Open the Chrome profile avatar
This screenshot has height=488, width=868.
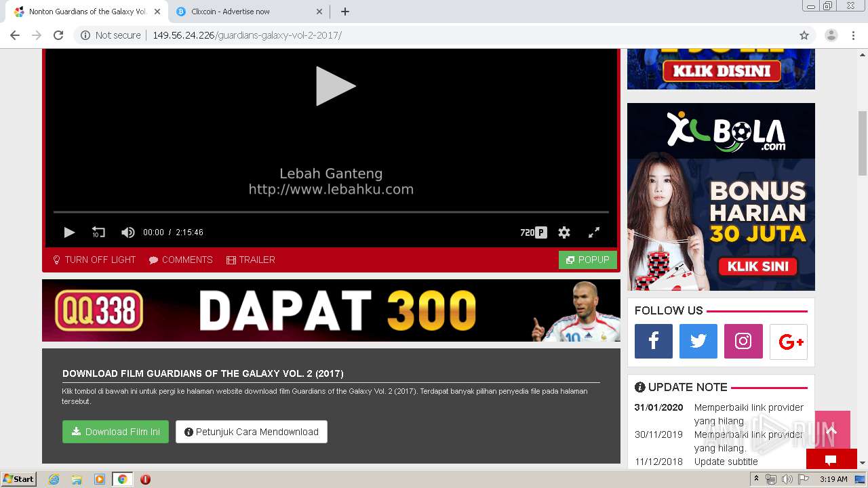(831, 35)
